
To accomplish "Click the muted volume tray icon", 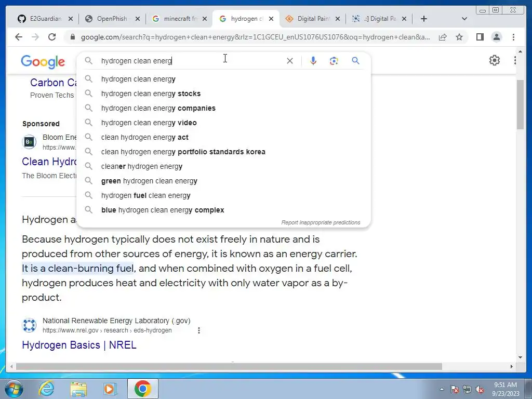I will (480, 389).
